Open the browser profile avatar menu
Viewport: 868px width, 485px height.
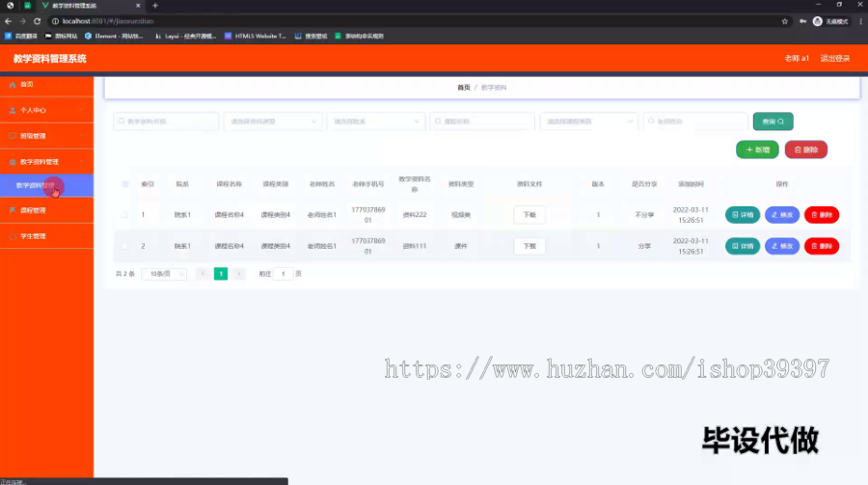tap(818, 21)
